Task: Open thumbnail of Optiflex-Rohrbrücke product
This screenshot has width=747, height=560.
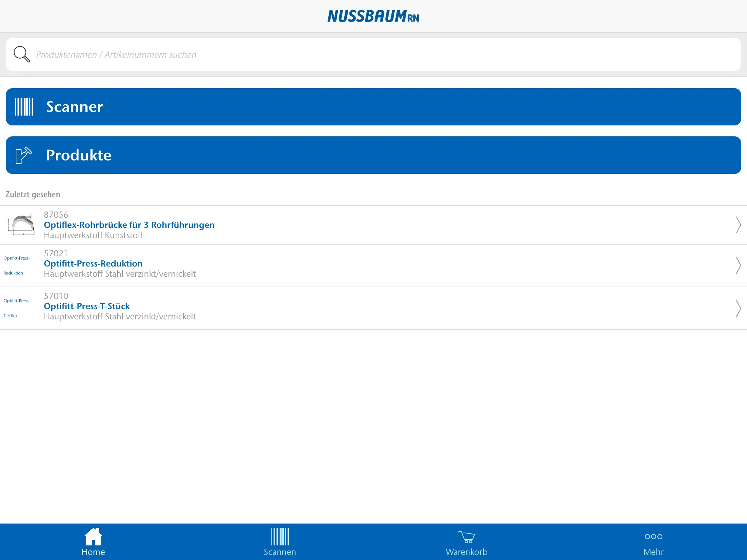Action: pos(22,225)
